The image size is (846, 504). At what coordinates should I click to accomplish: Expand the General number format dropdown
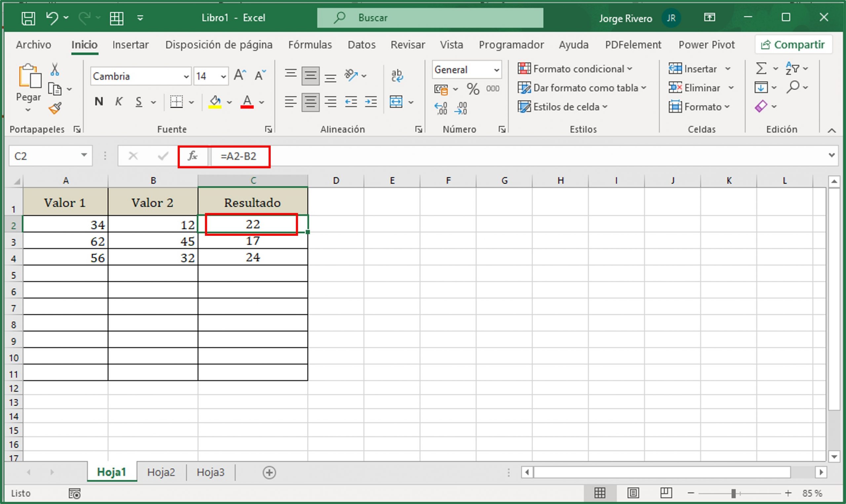click(496, 70)
